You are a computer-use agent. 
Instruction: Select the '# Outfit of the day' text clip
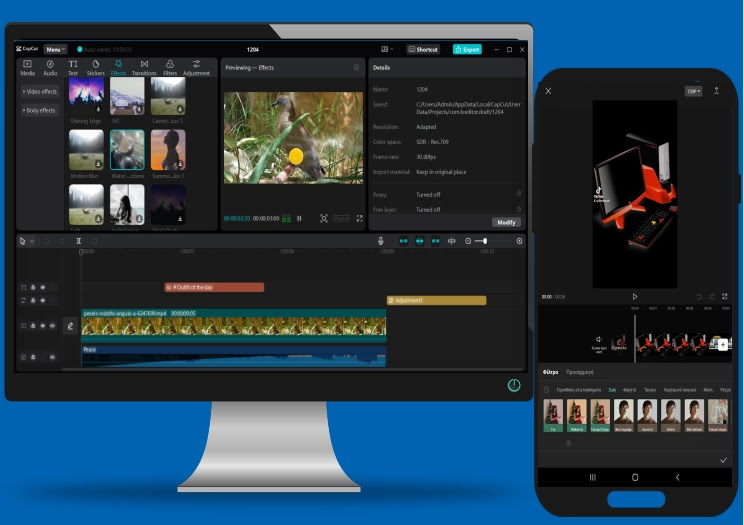click(214, 287)
